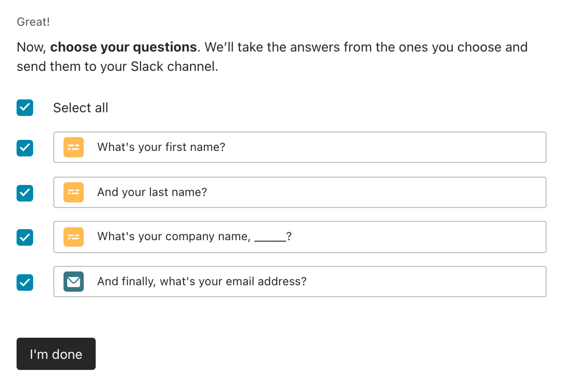Click the "Great!" text at the top
The height and width of the screenshot is (392, 565).
point(33,22)
